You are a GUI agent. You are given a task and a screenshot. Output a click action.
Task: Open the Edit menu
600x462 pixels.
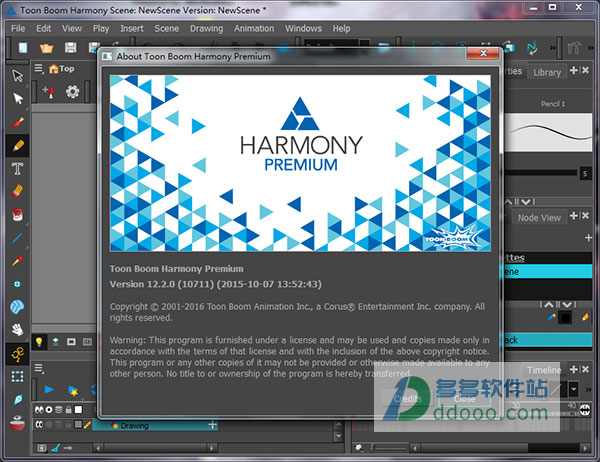coord(44,29)
